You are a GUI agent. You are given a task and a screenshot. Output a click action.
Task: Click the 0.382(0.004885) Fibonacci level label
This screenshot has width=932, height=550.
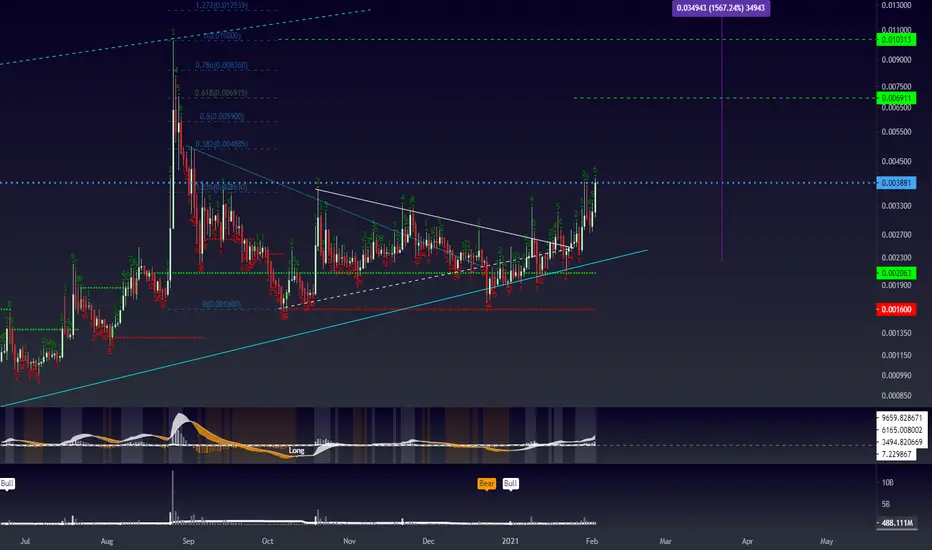(x=222, y=144)
